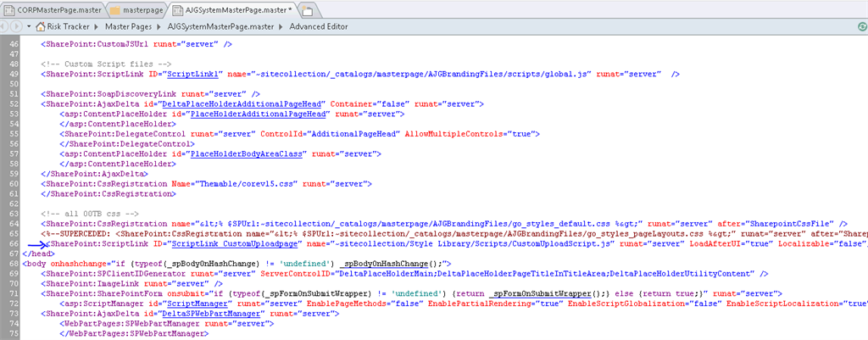This screenshot has width=868, height=340.
Task: Open the recent pages history dropdown
Action: coord(28,26)
